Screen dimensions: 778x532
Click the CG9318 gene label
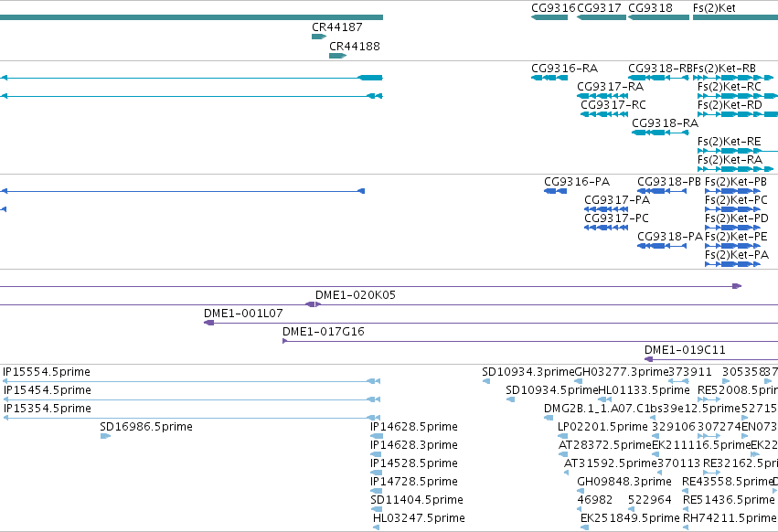(650, 8)
